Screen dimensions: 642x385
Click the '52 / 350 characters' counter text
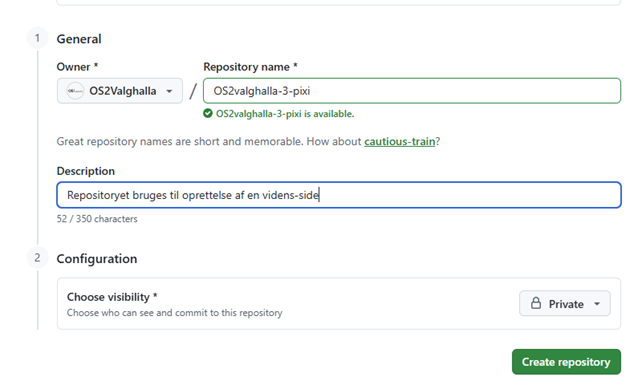coord(97,219)
